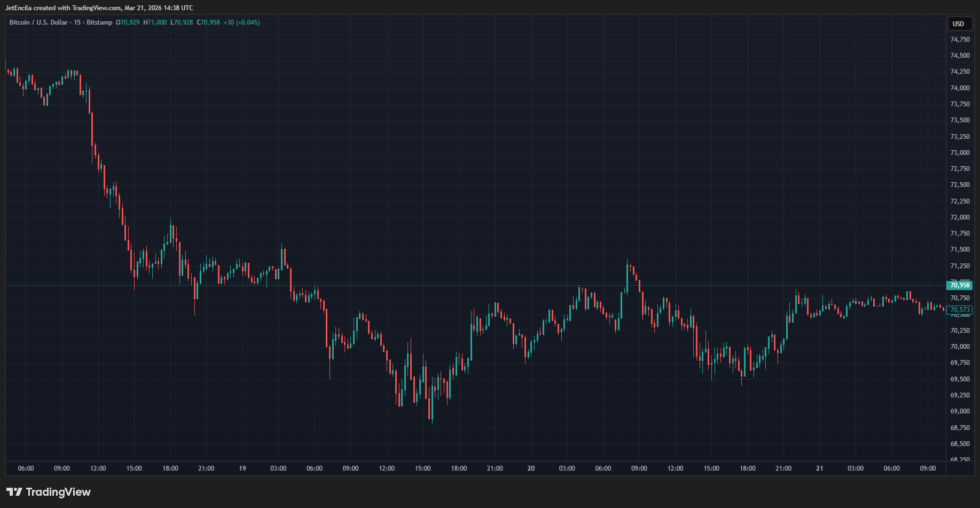Click the low price value L70,928

click(x=182, y=22)
